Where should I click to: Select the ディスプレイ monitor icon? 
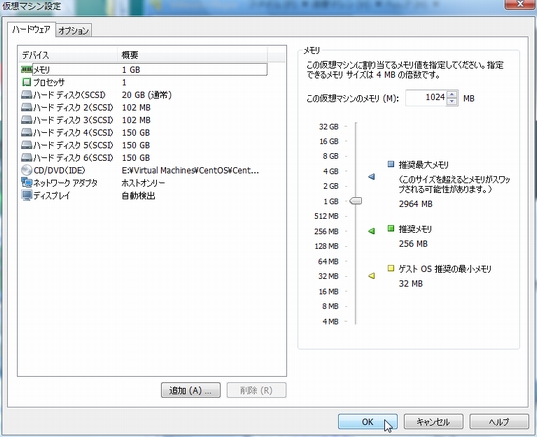[26, 196]
